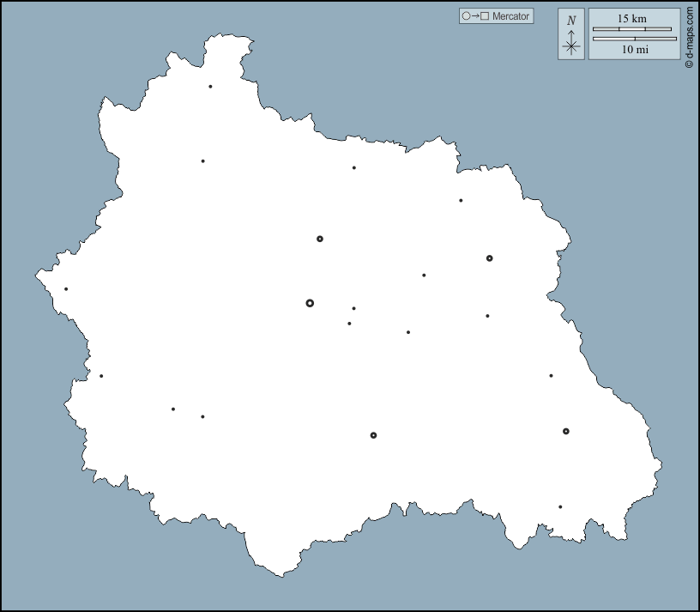Click the south-central ring marker

(373, 435)
